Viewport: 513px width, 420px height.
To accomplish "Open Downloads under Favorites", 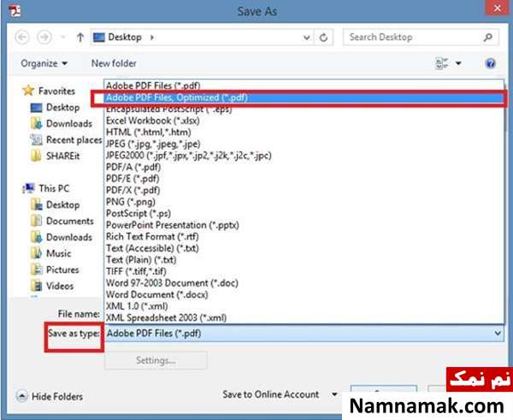I will pyautogui.click(x=69, y=124).
